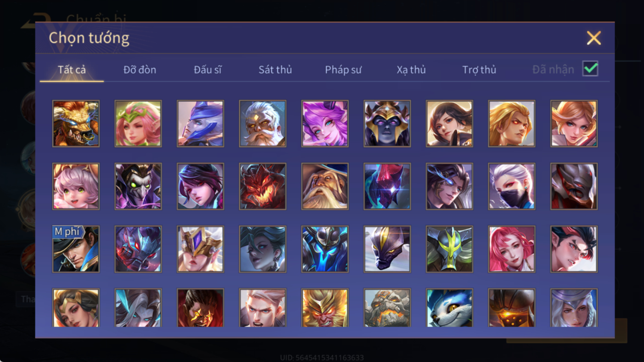This screenshot has height=362, width=644.
Task: Choose the hero marked 'M phí'
Action: pyautogui.click(x=76, y=249)
